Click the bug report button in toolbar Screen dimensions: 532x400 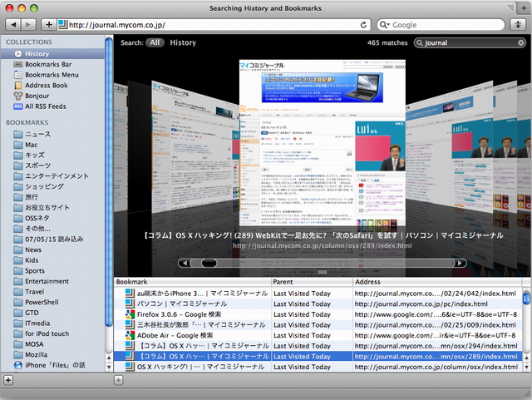coord(518,24)
